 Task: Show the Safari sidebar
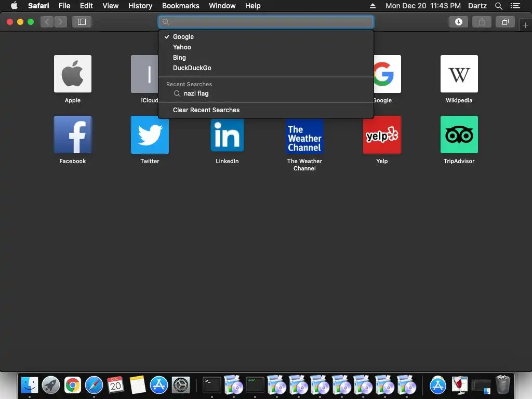pyautogui.click(x=82, y=22)
